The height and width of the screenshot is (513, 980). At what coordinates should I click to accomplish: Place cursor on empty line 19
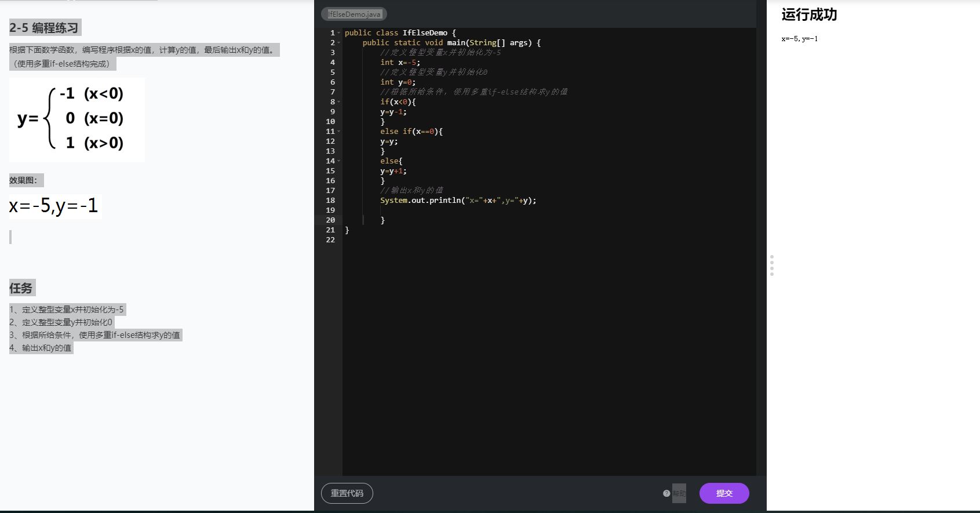549,210
